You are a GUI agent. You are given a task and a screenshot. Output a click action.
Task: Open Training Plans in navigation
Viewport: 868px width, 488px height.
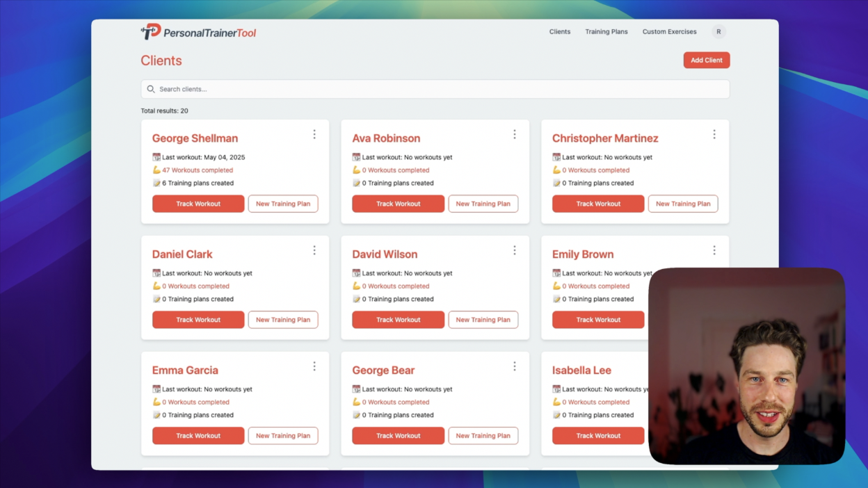(x=606, y=32)
